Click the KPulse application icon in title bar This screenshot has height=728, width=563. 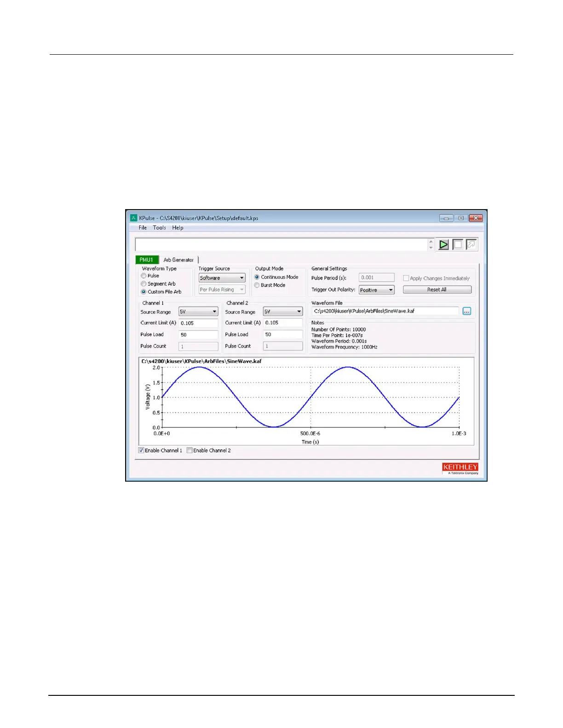(133, 218)
